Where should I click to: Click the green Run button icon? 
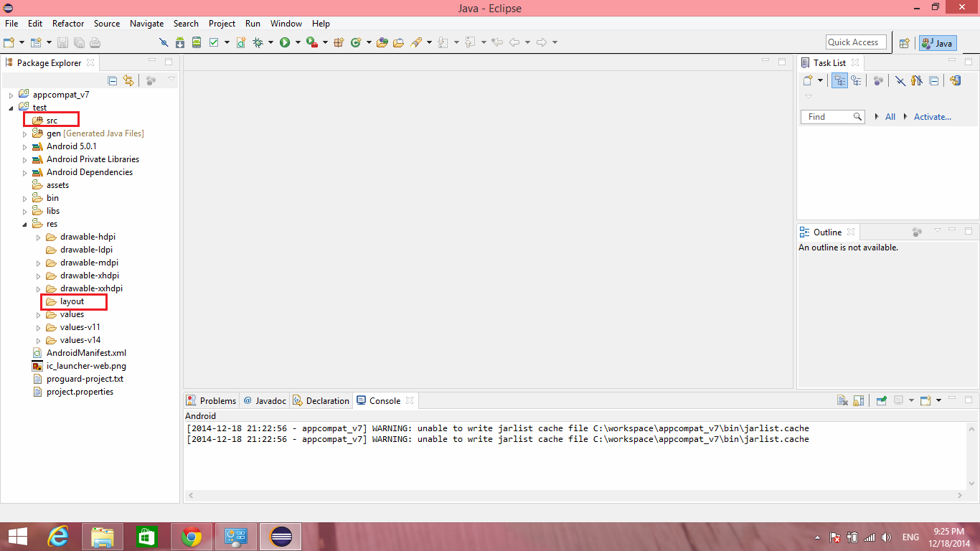285,42
